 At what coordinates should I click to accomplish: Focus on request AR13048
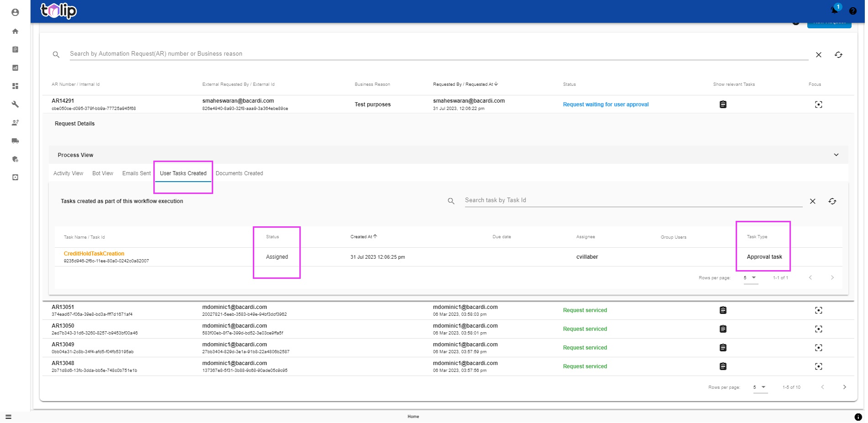coord(819,366)
